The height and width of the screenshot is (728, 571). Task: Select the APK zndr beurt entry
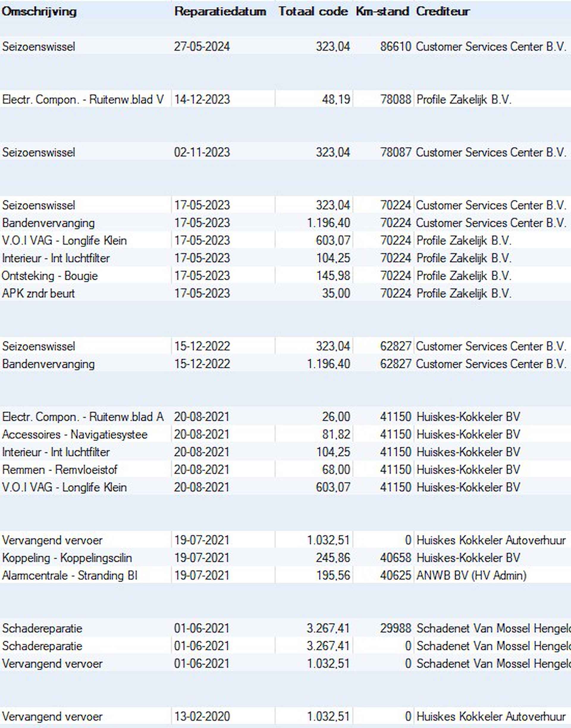tap(38, 293)
